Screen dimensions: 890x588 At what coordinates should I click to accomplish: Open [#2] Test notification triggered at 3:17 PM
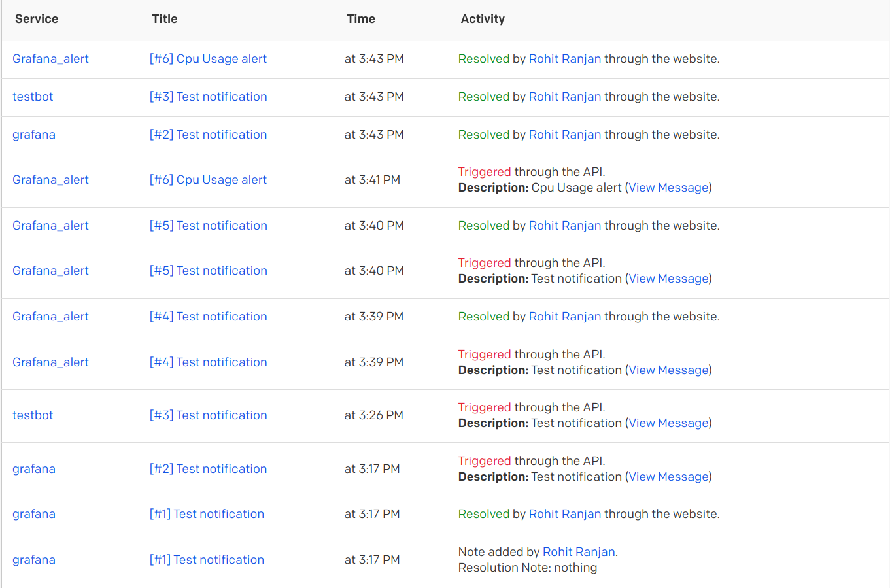(208, 469)
